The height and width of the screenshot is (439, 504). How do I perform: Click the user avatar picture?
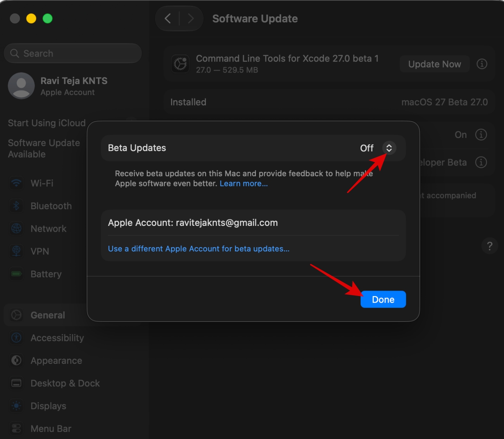tap(21, 86)
